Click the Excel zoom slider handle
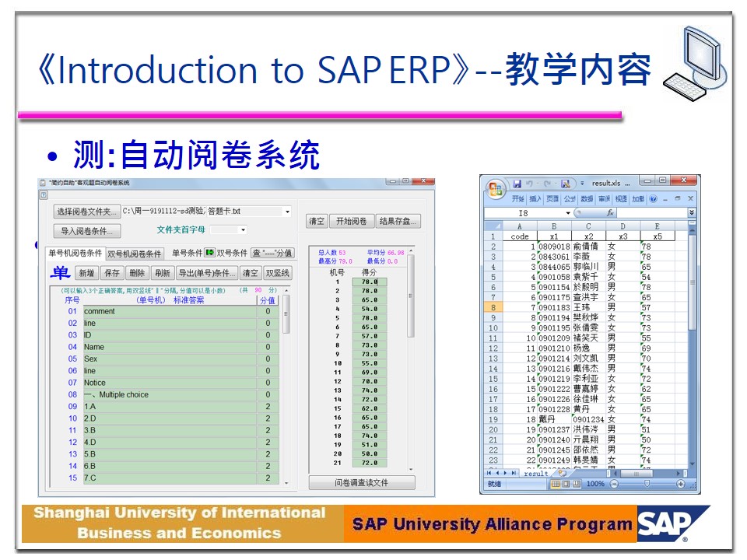 [647, 484]
